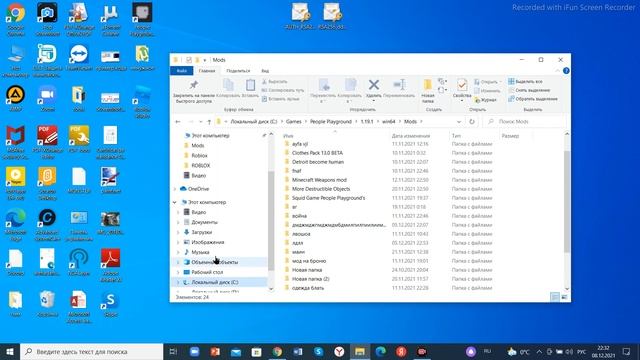This screenshot has height=360, width=640.
Task: Click Games in the address breadcrumb
Action: tap(293, 122)
